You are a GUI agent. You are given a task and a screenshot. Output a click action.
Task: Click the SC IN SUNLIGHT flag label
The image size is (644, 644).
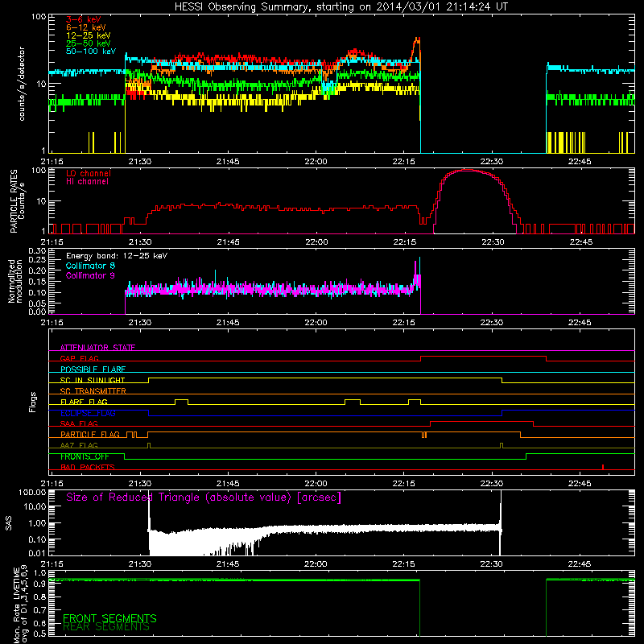point(93,380)
